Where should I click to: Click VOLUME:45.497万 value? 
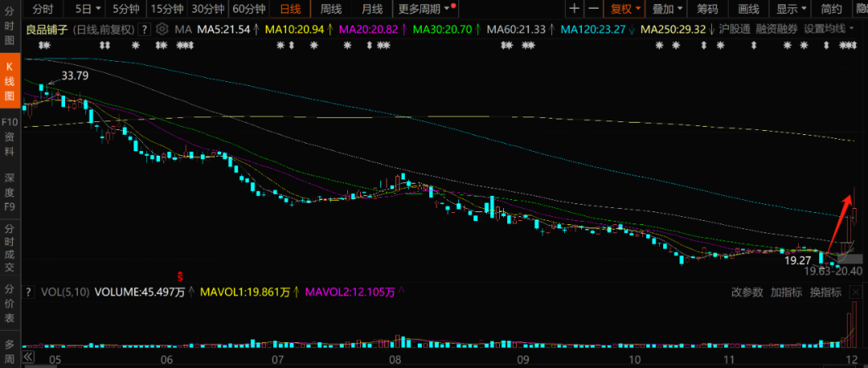pyautogui.click(x=140, y=292)
